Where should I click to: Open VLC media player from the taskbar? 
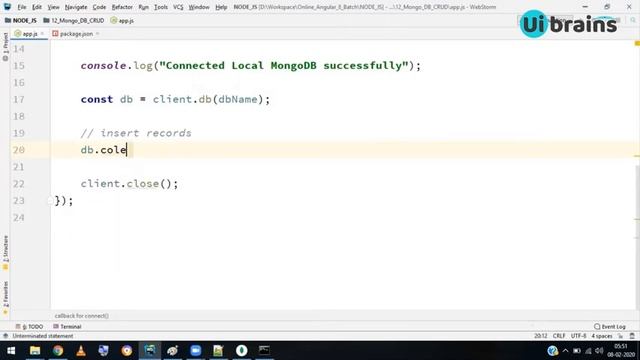tap(81, 351)
